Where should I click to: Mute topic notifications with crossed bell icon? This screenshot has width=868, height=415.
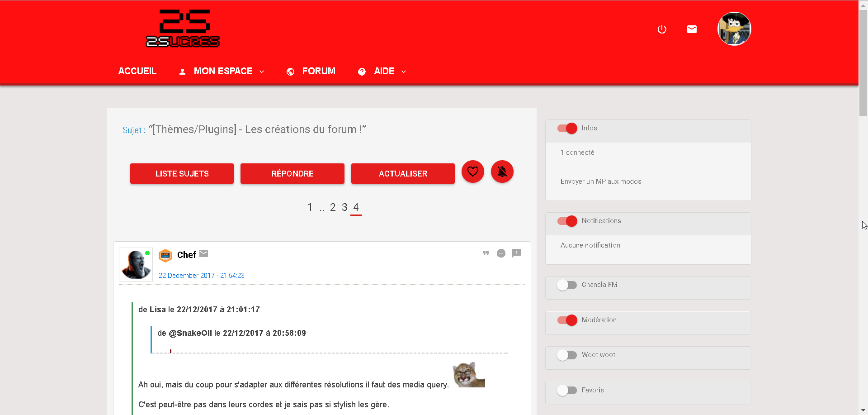502,172
